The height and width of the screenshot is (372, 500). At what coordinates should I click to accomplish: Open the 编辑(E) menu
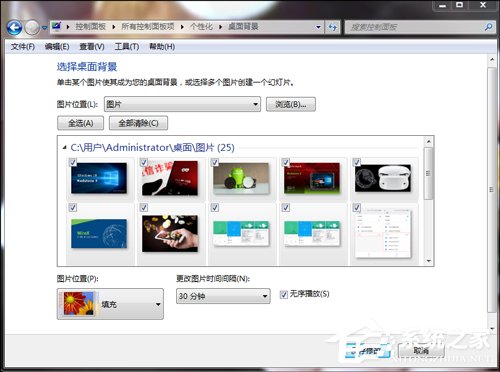57,47
